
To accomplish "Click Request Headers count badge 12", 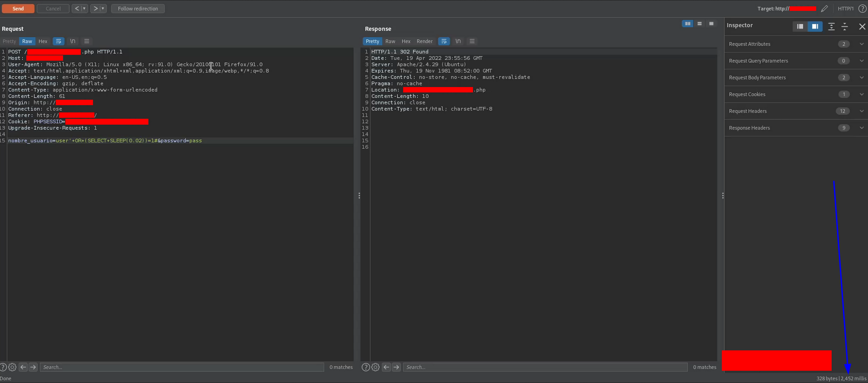I will point(843,111).
